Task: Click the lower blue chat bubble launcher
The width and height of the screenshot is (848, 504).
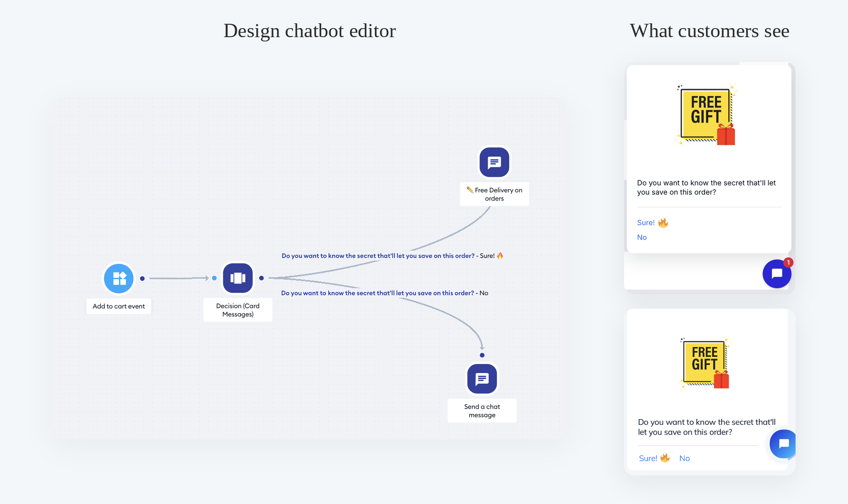Action: pyautogui.click(x=783, y=444)
